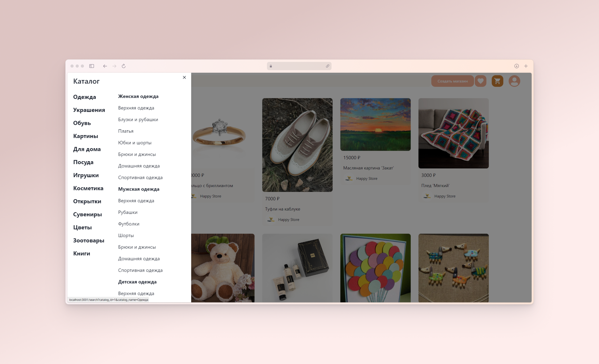Image resolution: width=599 pixels, height=364 pixels.
Task: Click the Создать магазин button
Action: tap(452, 81)
